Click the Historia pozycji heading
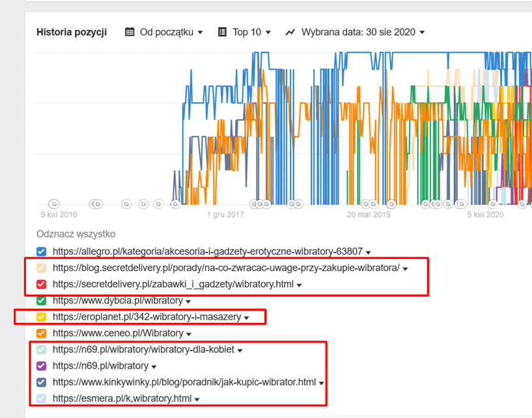The height and width of the screenshot is (418, 532). (71, 32)
